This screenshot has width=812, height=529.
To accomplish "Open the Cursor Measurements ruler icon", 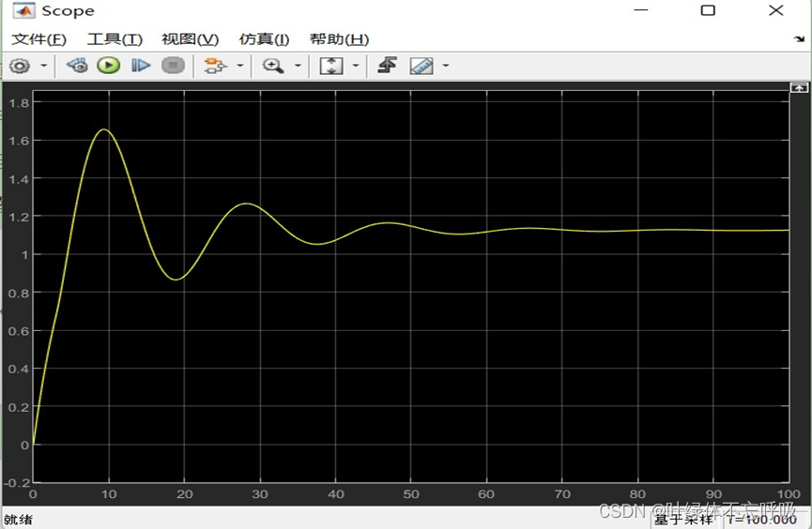I will pyautogui.click(x=421, y=66).
